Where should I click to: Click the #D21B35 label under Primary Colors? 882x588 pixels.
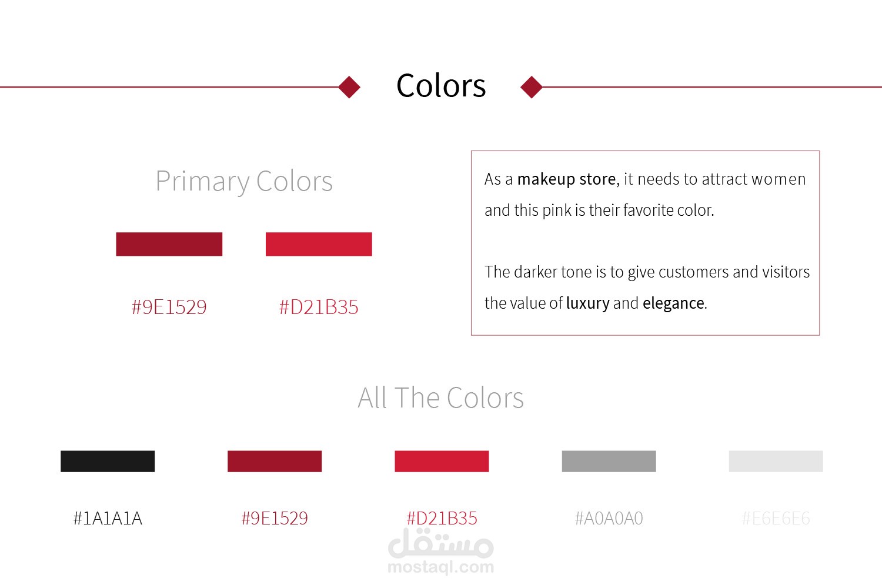319,307
